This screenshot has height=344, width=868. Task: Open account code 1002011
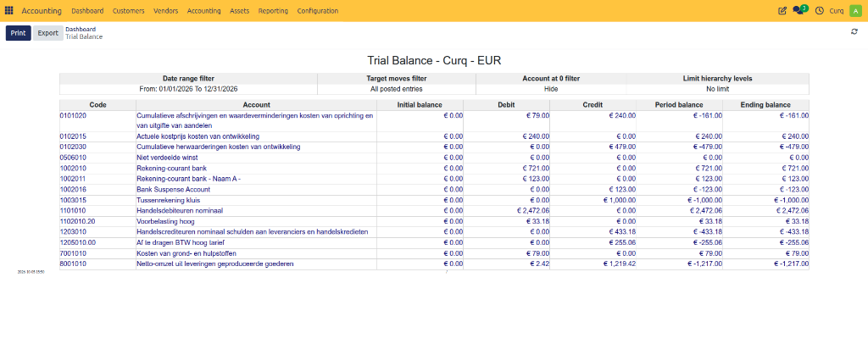[73, 179]
